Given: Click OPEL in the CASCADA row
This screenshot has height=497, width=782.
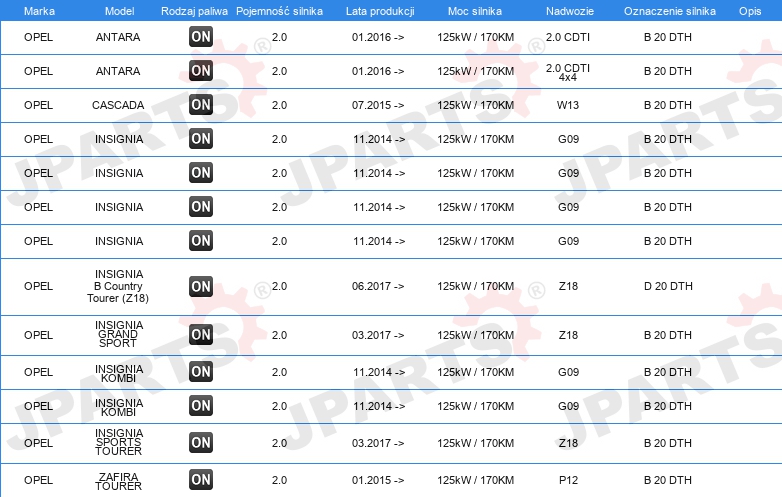Looking at the screenshot, I should click(38, 105).
